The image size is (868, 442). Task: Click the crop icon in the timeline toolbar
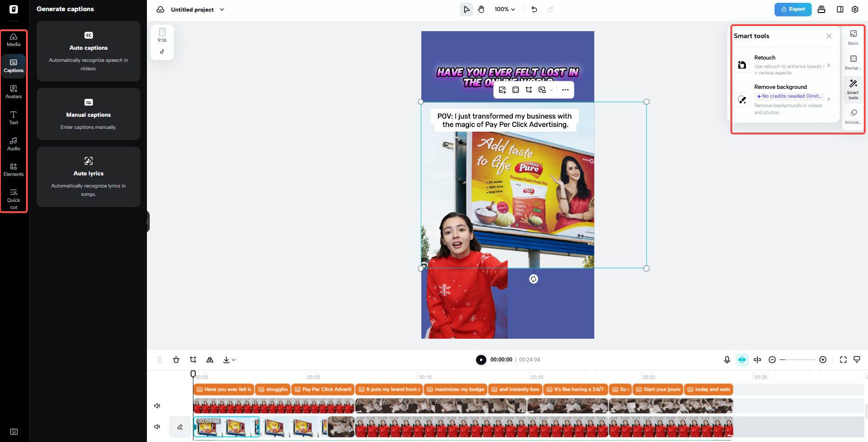coord(193,360)
